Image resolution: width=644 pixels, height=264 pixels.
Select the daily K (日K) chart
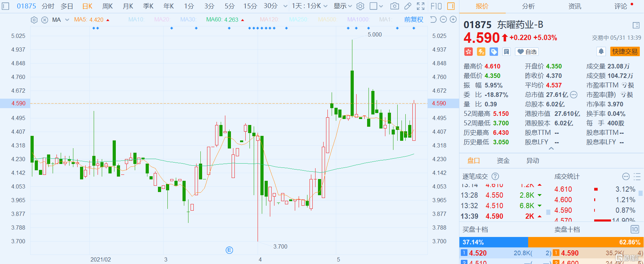(87, 6)
